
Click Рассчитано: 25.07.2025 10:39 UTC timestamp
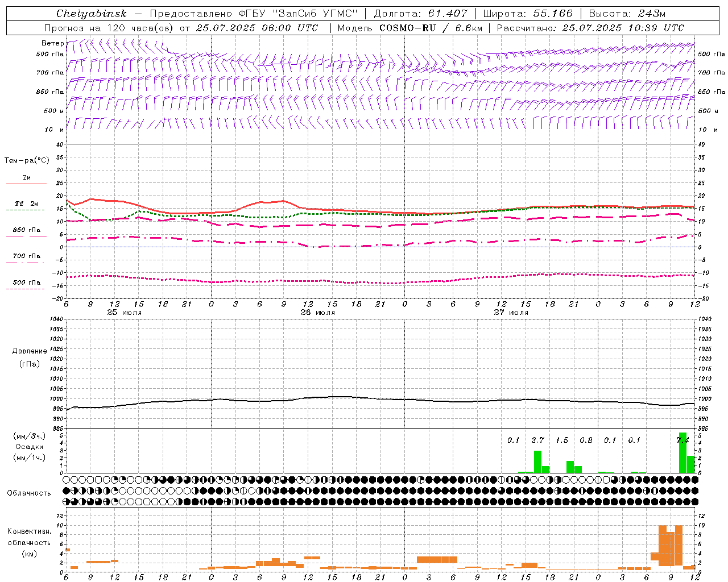(591, 28)
